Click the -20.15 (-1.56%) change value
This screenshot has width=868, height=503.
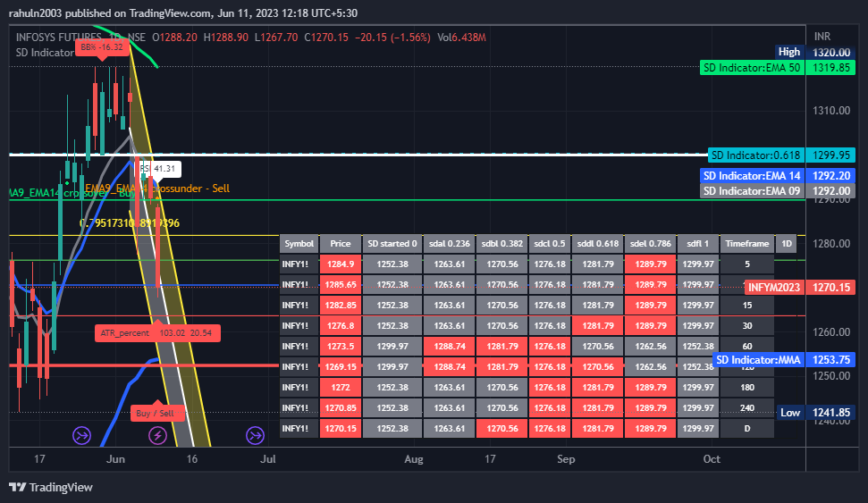coord(392,37)
